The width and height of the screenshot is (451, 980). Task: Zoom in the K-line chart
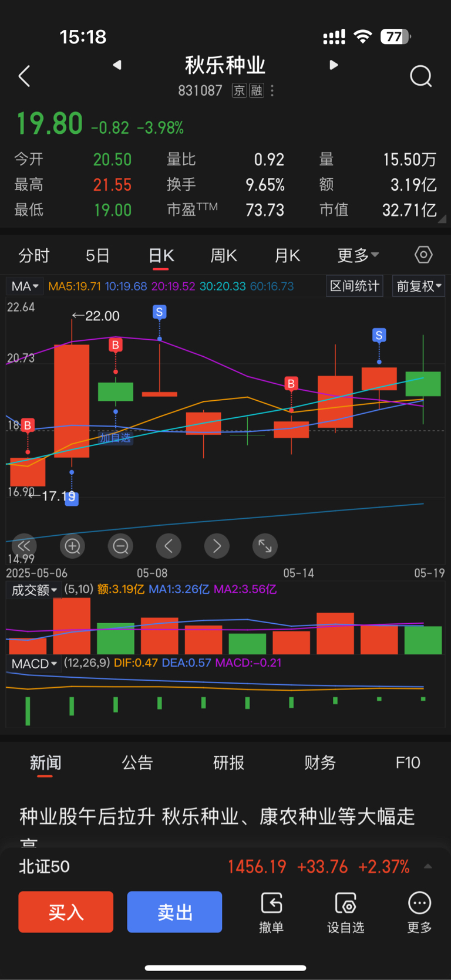(x=72, y=546)
